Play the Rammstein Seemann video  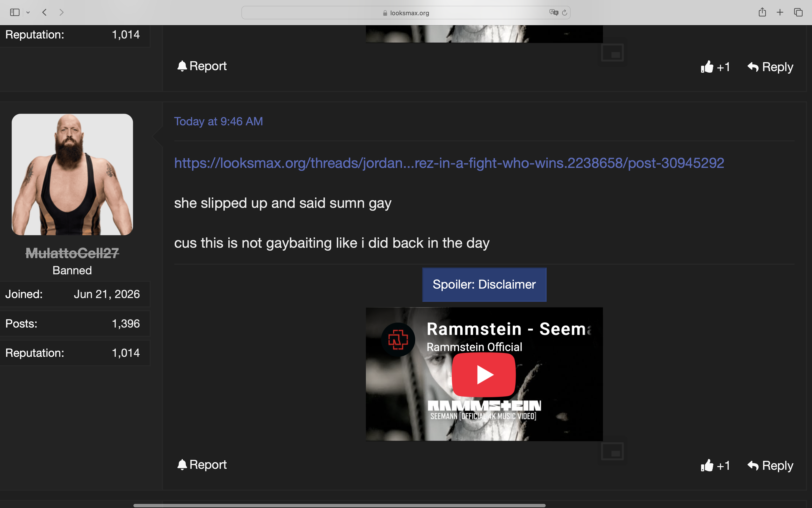click(x=484, y=374)
